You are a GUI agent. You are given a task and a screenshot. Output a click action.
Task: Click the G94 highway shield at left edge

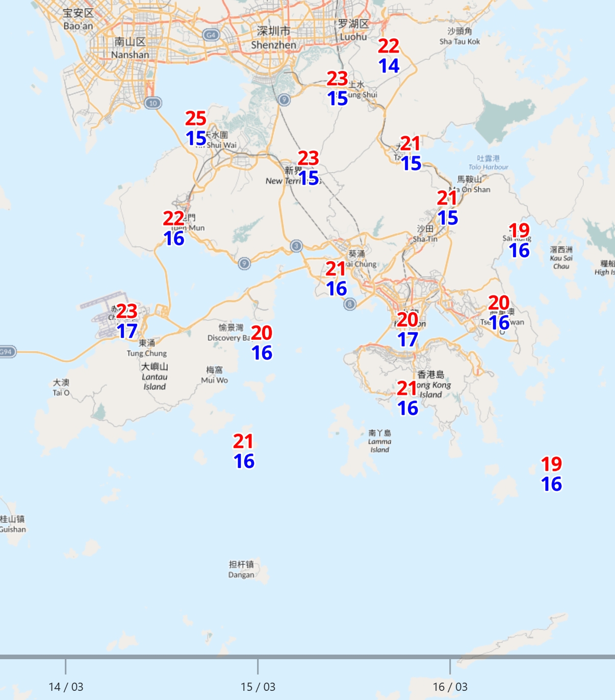7,352
